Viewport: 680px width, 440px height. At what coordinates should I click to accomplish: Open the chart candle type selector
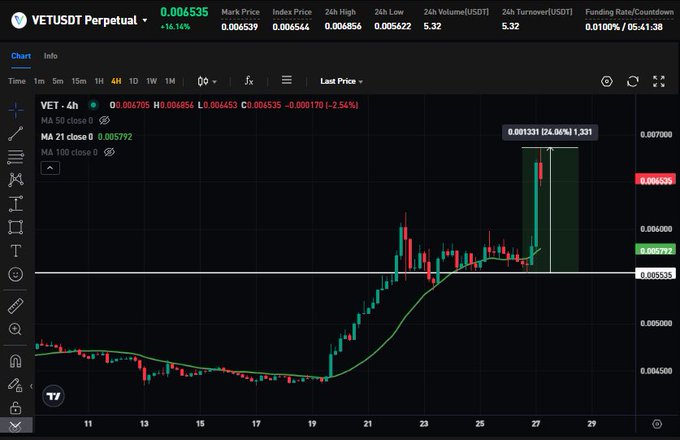[x=207, y=81]
